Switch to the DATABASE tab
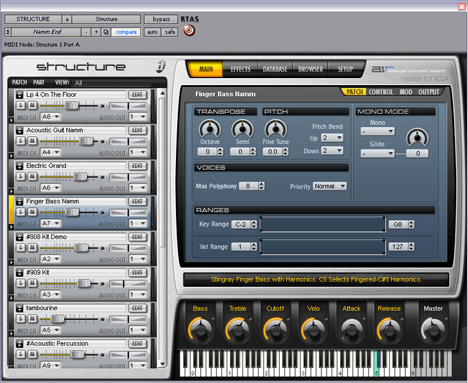This screenshot has width=468, height=383. 275,69
